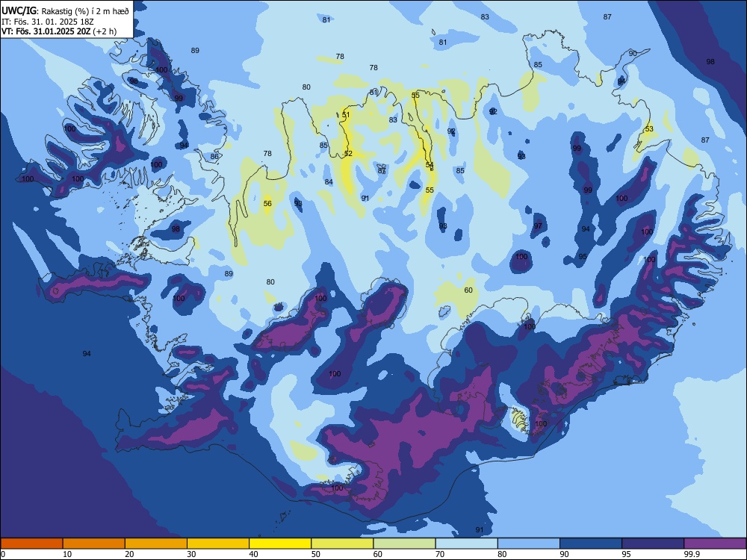Click the map value '60' near the glacier

click(468, 290)
